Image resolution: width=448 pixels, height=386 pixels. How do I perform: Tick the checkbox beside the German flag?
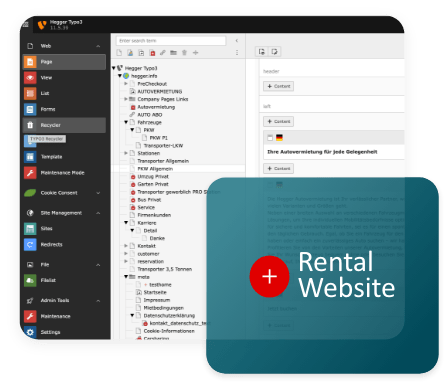pos(270,138)
